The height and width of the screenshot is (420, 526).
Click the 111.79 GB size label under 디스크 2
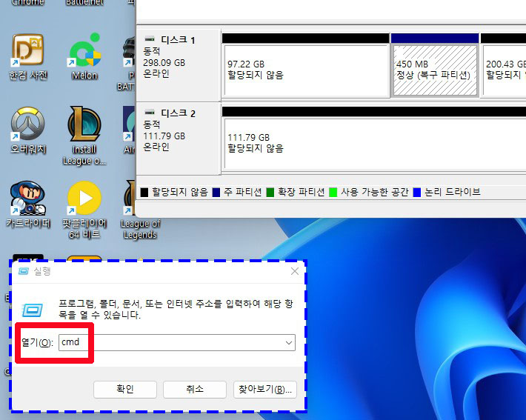tap(164, 136)
